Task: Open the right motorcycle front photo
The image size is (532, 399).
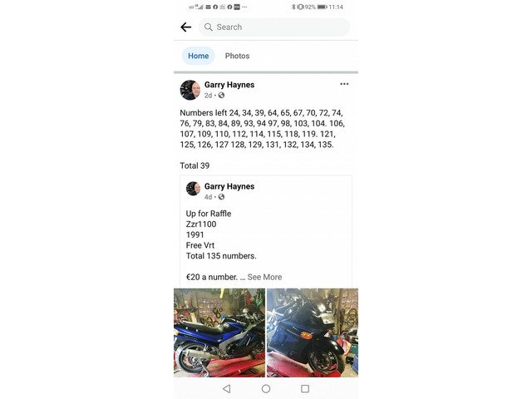Action: 313,332
